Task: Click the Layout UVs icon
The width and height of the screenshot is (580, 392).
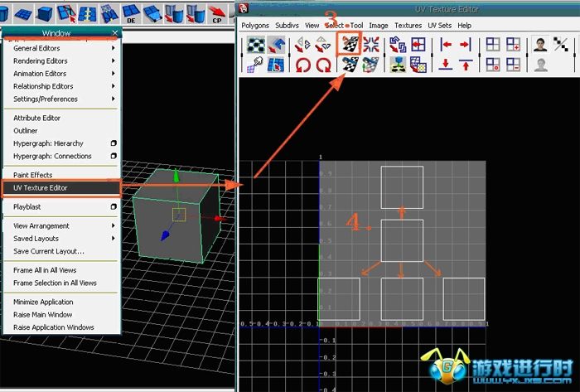Action: click(398, 45)
